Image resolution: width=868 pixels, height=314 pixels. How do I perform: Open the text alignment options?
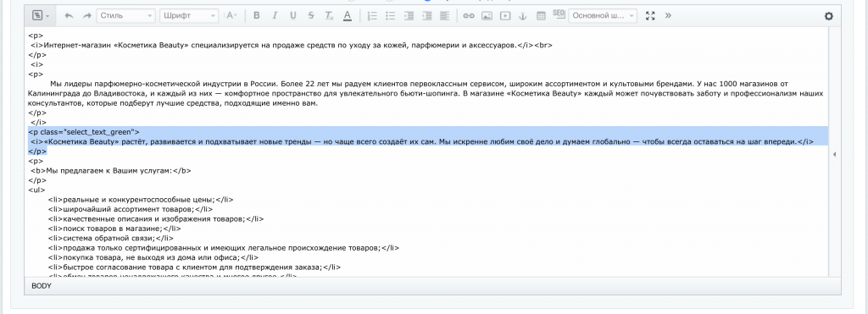point(444,15)
